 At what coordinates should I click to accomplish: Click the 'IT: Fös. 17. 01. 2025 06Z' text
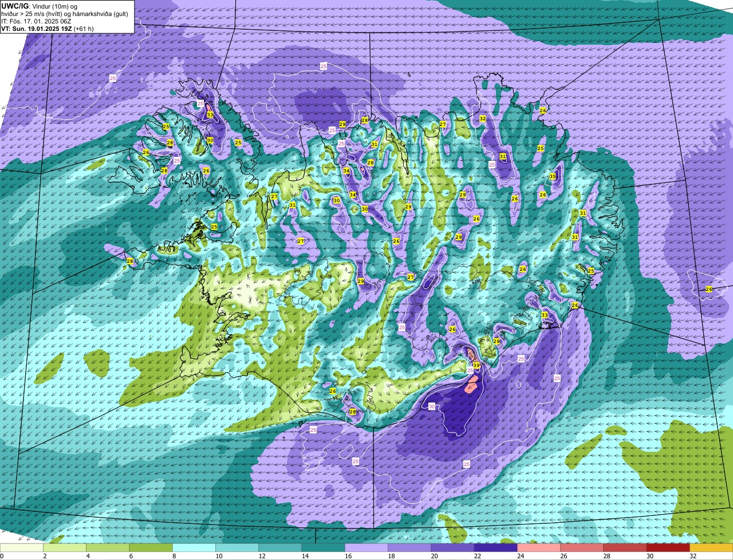coord(36,21)
